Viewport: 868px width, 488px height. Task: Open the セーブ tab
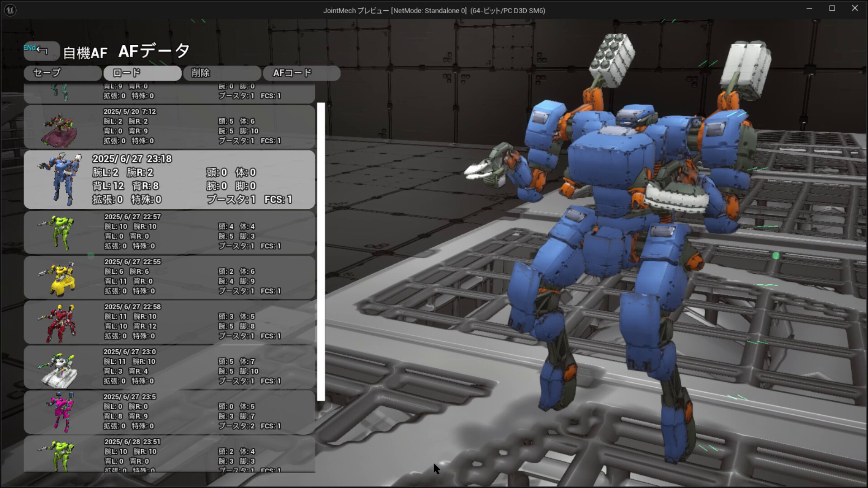pyautogui.click(x=62, y=73)
